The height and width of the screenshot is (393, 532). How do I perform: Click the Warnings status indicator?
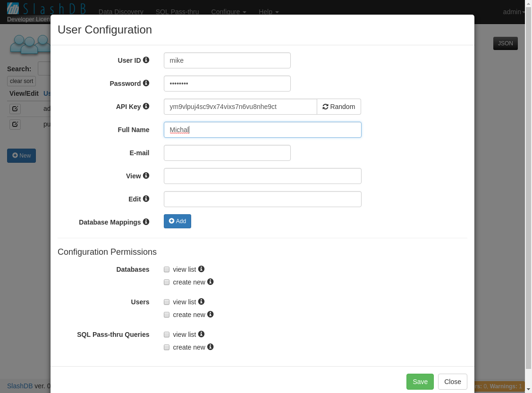click(x=506, y=386)
